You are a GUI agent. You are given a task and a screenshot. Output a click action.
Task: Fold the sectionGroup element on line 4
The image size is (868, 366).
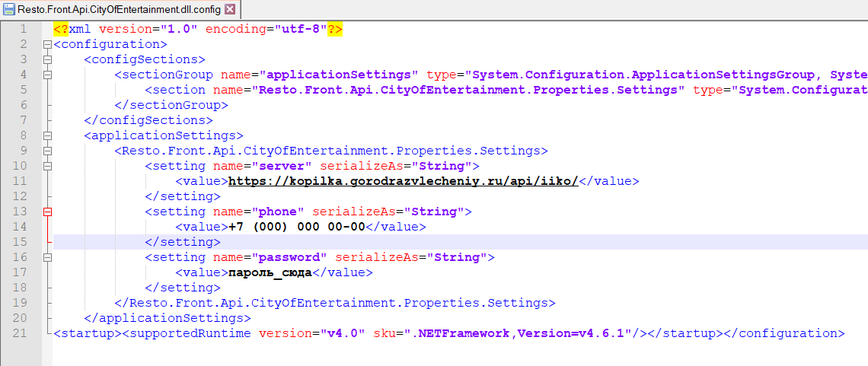click(47, 75)
